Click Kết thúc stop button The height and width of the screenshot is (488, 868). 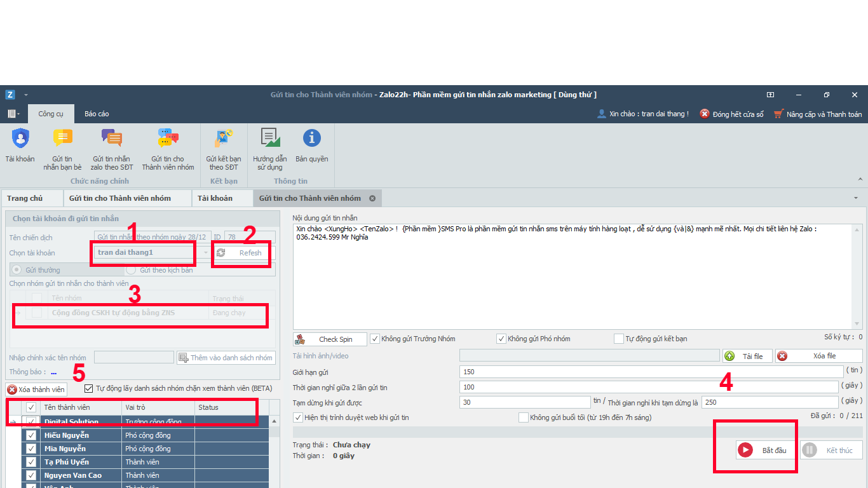coord(831,451)
